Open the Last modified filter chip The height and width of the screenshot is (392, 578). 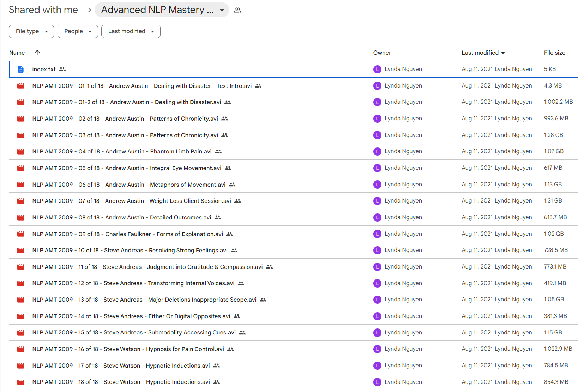click(131, 31)
